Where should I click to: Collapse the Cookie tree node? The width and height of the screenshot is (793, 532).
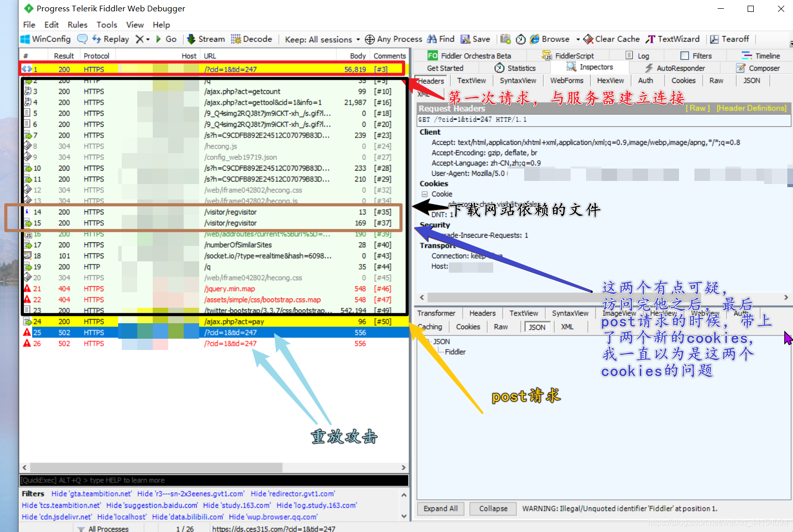pos(425,194)
